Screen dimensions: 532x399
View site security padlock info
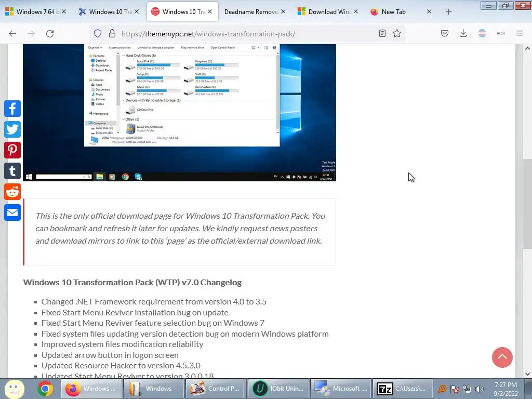coord(112,34)
